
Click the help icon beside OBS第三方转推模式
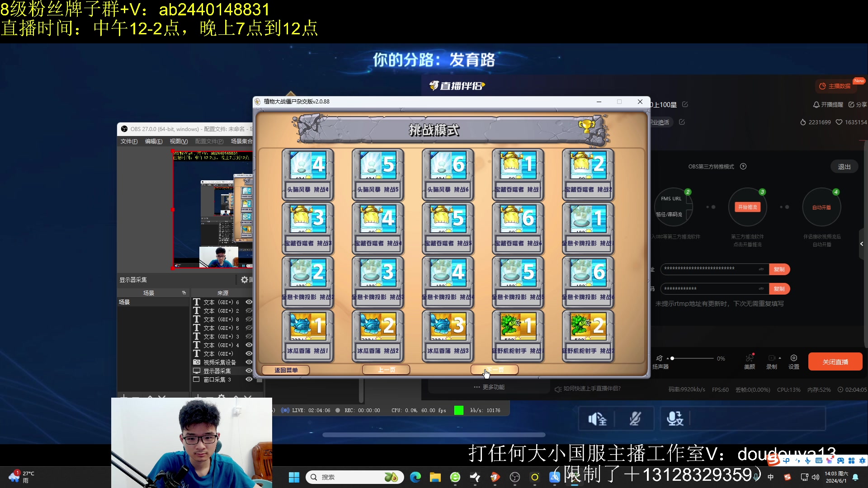(743, 166)
